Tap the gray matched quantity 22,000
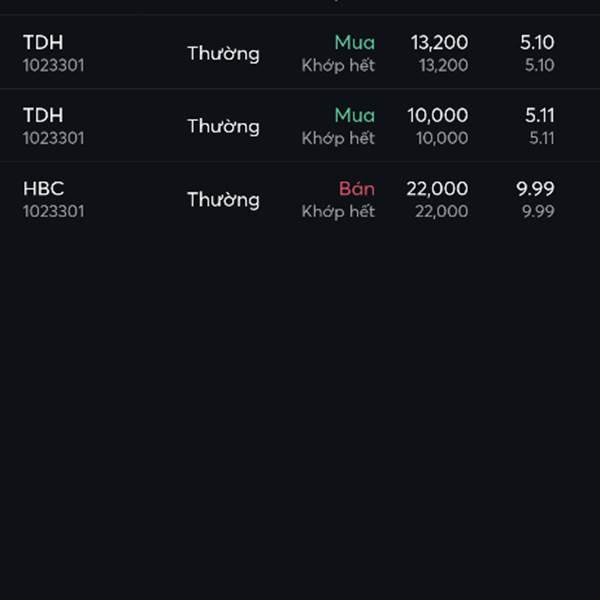 [442, 211]
